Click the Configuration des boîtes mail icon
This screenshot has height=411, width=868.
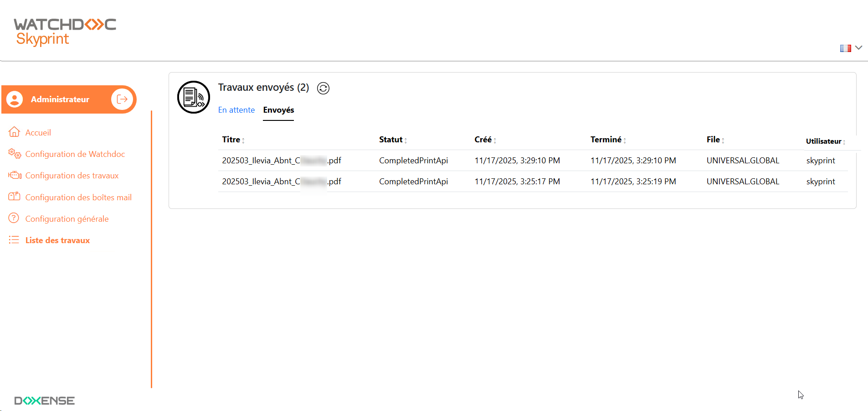coord(15,197)
